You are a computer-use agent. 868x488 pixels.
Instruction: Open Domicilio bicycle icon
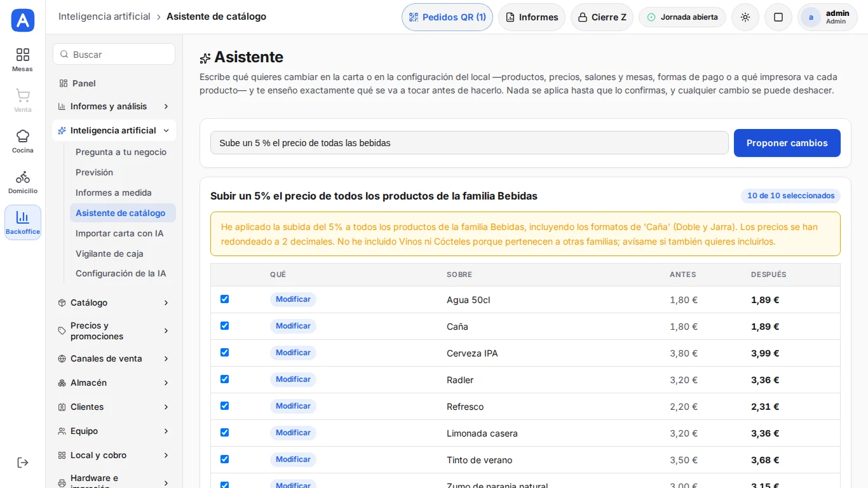pyautogui.click(x=23, y=182)
